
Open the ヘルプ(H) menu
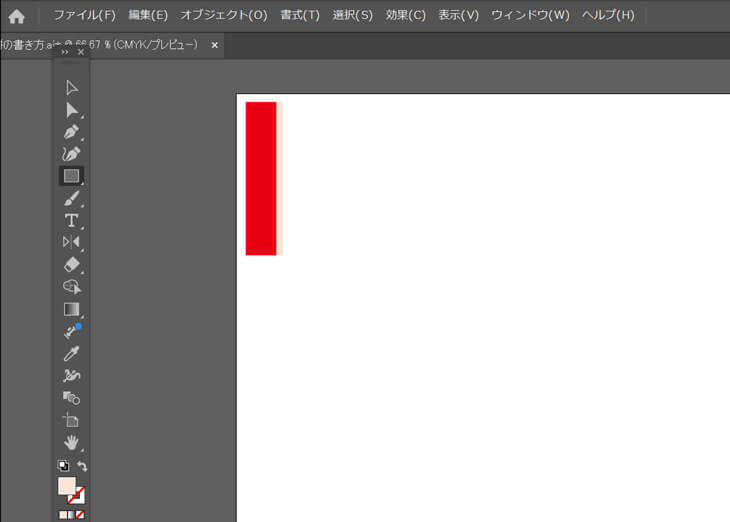click(608, 15)
